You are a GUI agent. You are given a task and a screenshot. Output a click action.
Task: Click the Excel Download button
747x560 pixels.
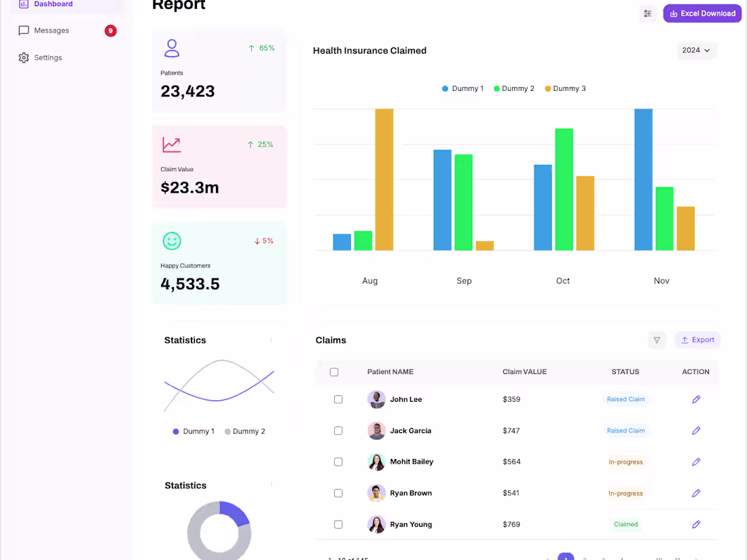pyautogui.click(x=702, y=13)
